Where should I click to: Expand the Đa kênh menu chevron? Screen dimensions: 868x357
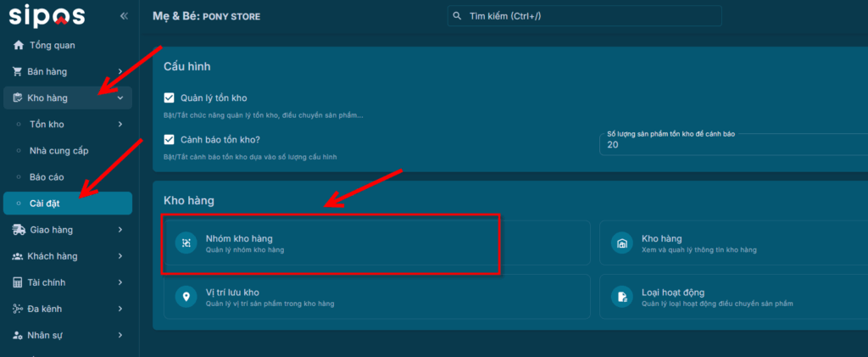[x=120, y=309]
